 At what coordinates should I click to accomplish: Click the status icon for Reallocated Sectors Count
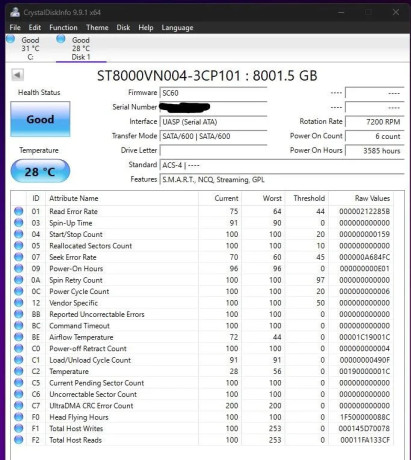tap(19, 245)
